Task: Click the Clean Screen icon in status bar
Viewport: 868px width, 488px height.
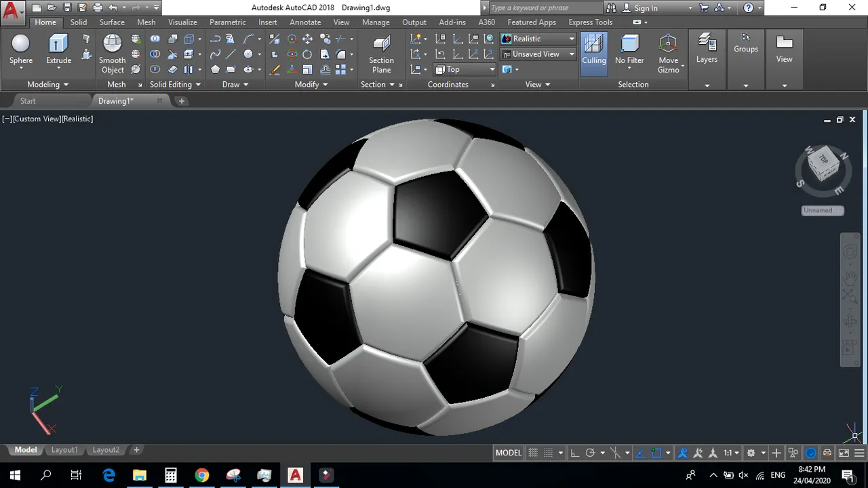Action: (844, 453)
